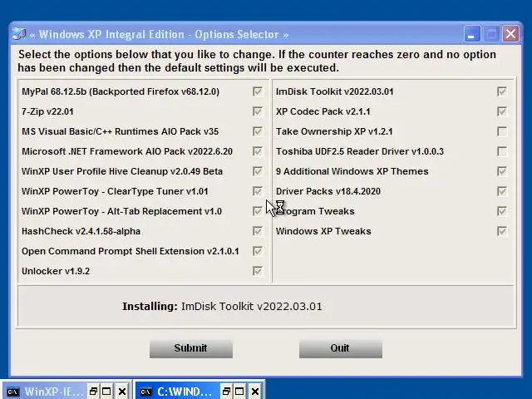Toggle Microsoft .NET Framework AIO Pack checkbox
Image resolution: width=532 pixels, height=399 pixels.
point(257,151)
